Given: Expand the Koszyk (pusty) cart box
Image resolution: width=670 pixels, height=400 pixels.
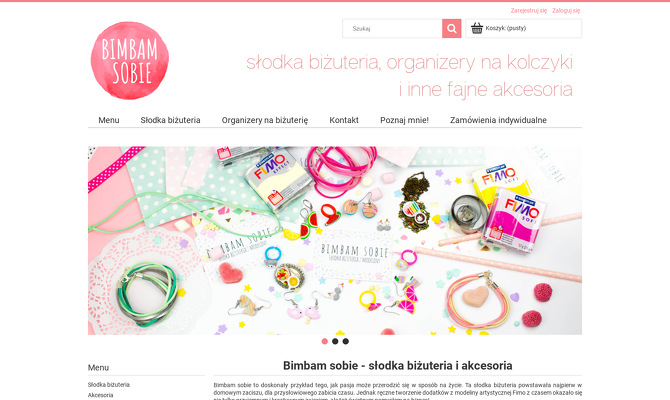Looking at the screenshot, I should point(523,28).
